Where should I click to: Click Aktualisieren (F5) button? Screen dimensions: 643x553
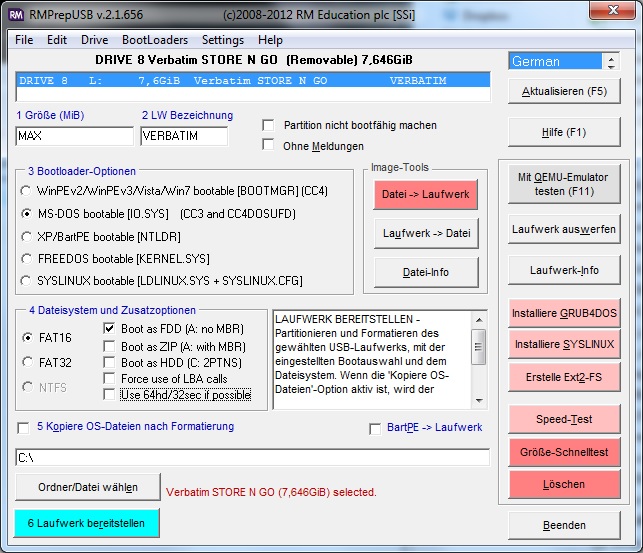564,91
